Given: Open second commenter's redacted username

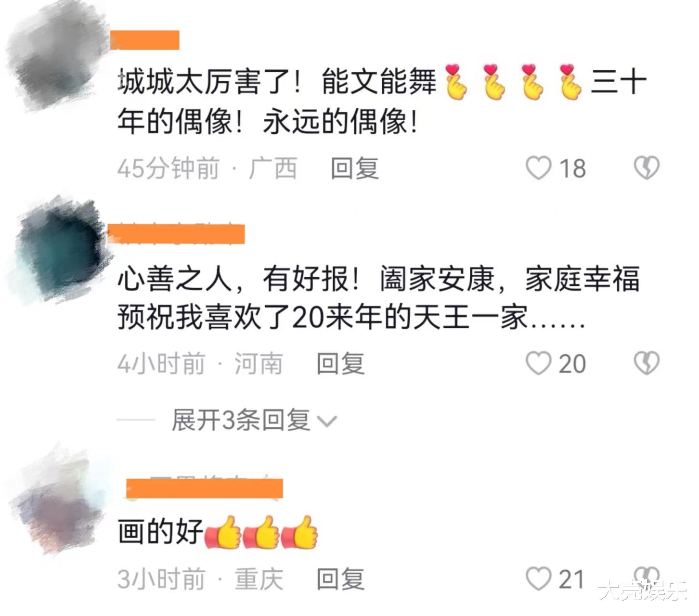Looking at the screenshot, I should [176, 234].
